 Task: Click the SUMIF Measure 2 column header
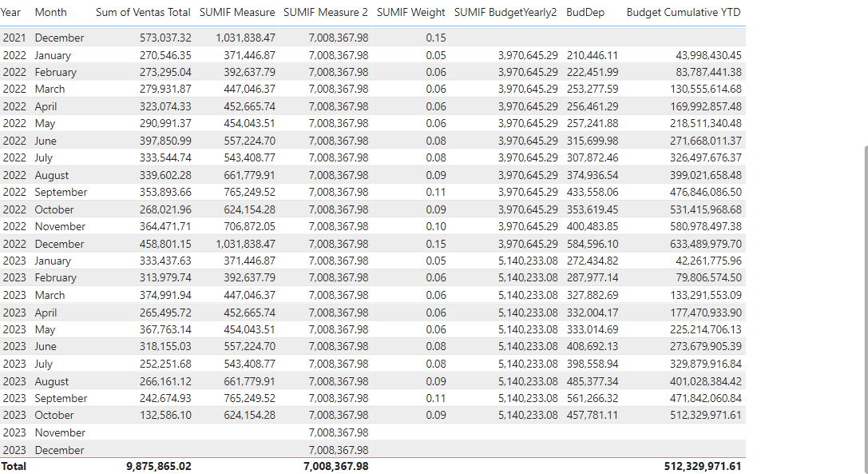pos(326,12)
